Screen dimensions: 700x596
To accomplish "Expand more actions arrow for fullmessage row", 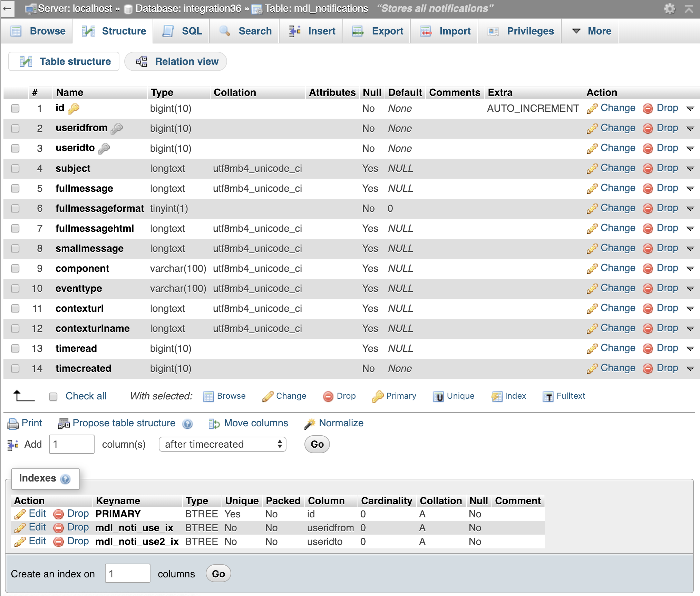I will pyautogui.click(x=690, y=188).
